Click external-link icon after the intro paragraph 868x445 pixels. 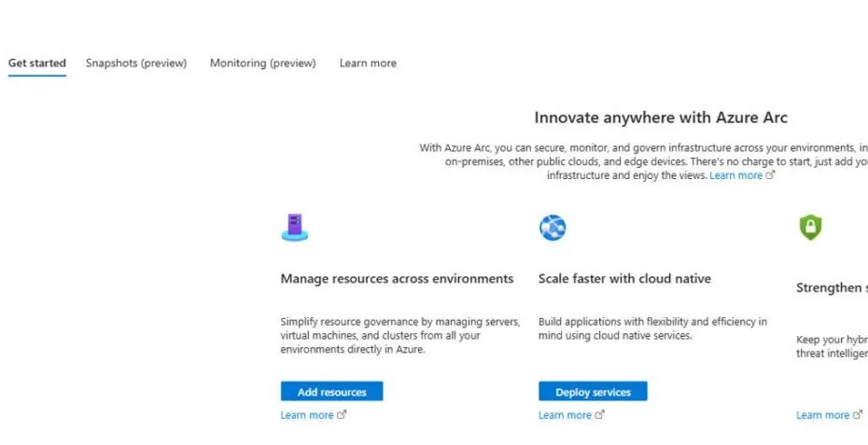coord(771,175)
